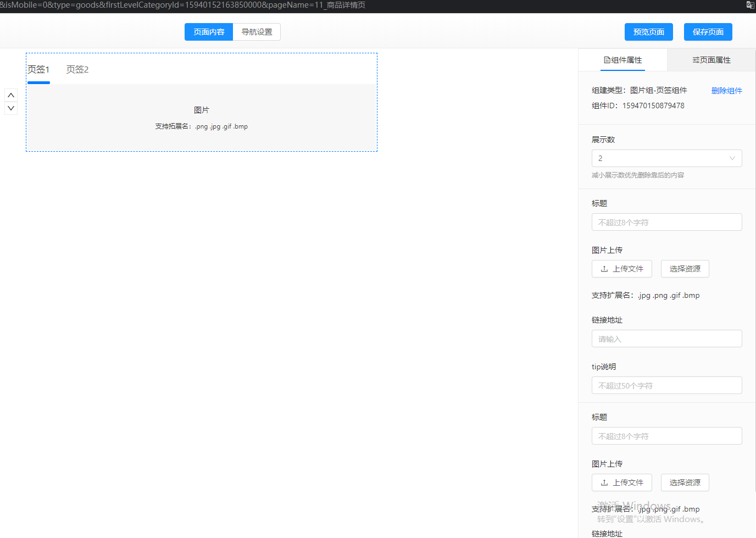Click first 选择资源 button
The height and width of the screenshot is (538, 756).
click(x=685, y=269)
